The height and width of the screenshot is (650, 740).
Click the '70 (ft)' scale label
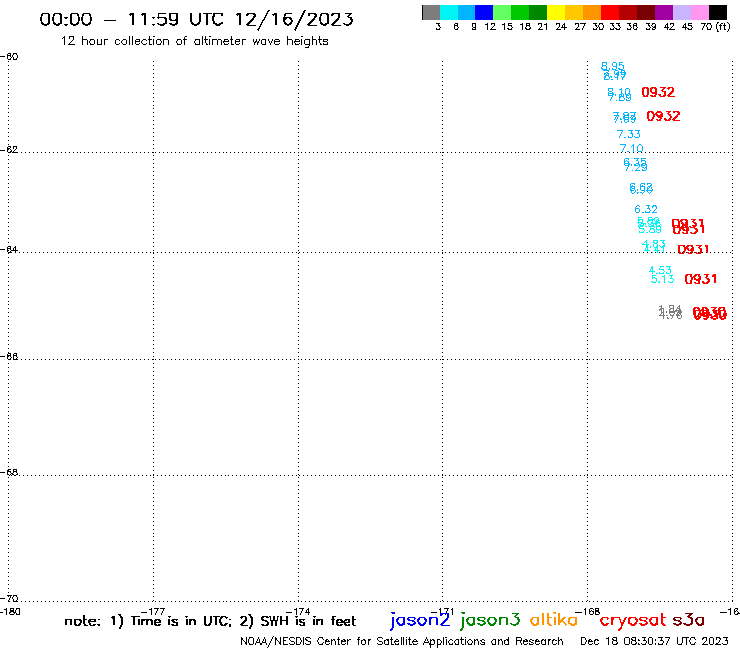tap(715, 27)
